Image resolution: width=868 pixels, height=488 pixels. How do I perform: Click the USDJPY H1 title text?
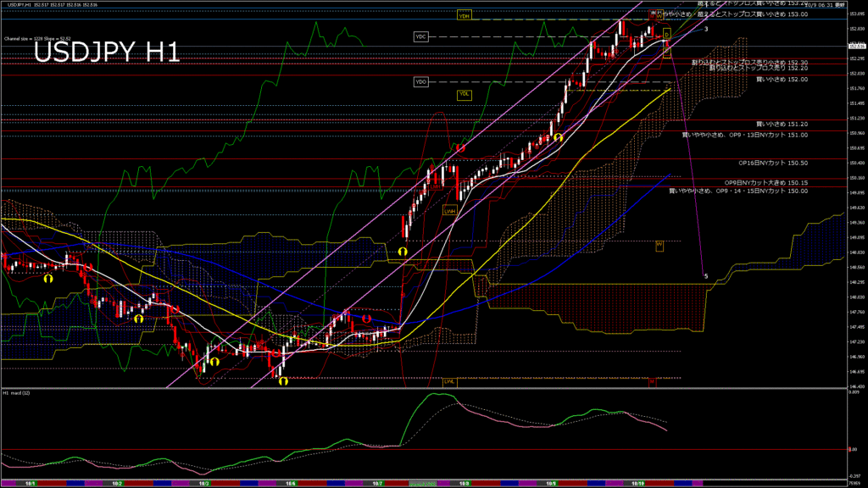107,53
